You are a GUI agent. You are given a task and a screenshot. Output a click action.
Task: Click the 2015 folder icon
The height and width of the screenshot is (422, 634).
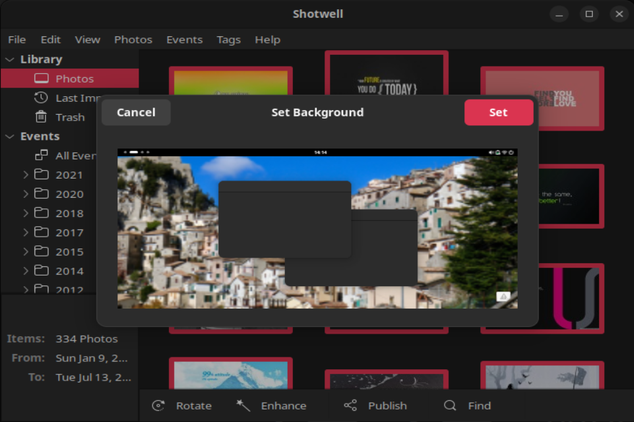point(41,251)
